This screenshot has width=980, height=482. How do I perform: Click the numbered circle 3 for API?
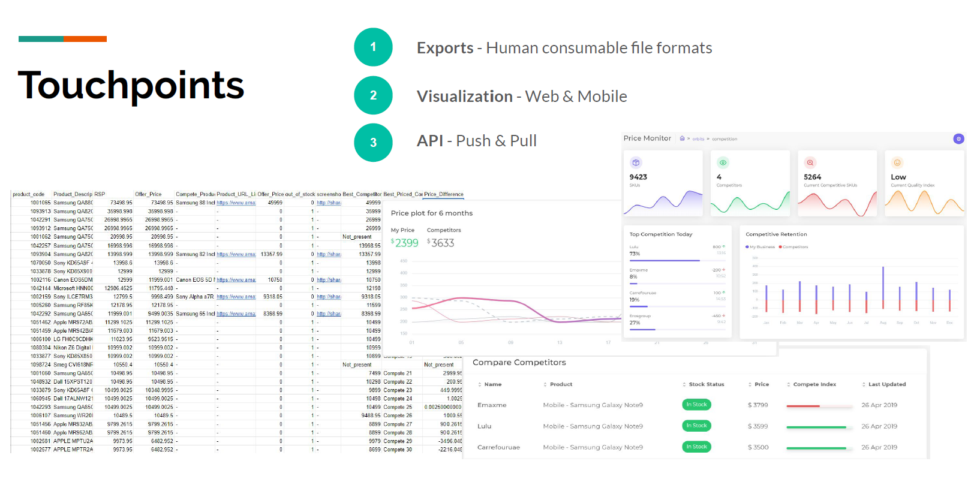coord(373,143)
